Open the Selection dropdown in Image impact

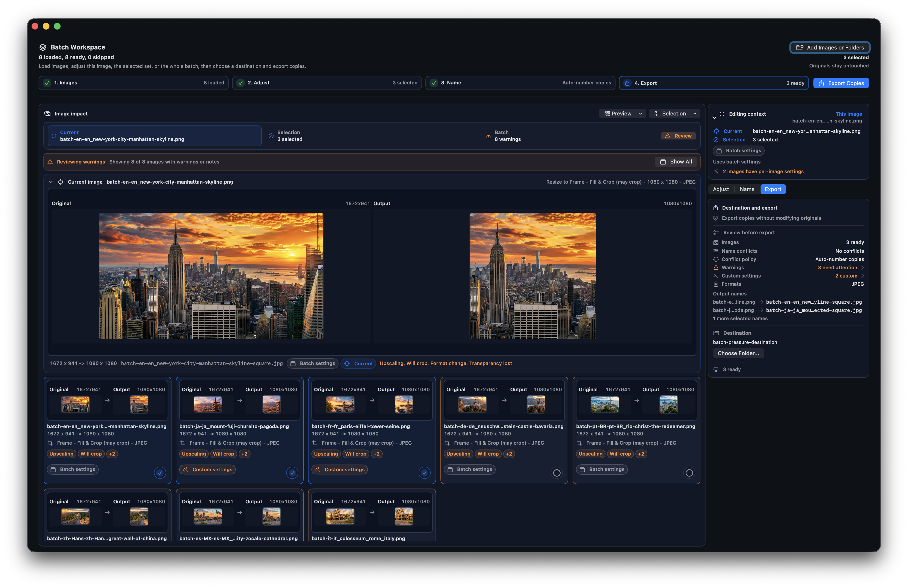(x=674, y=114)
